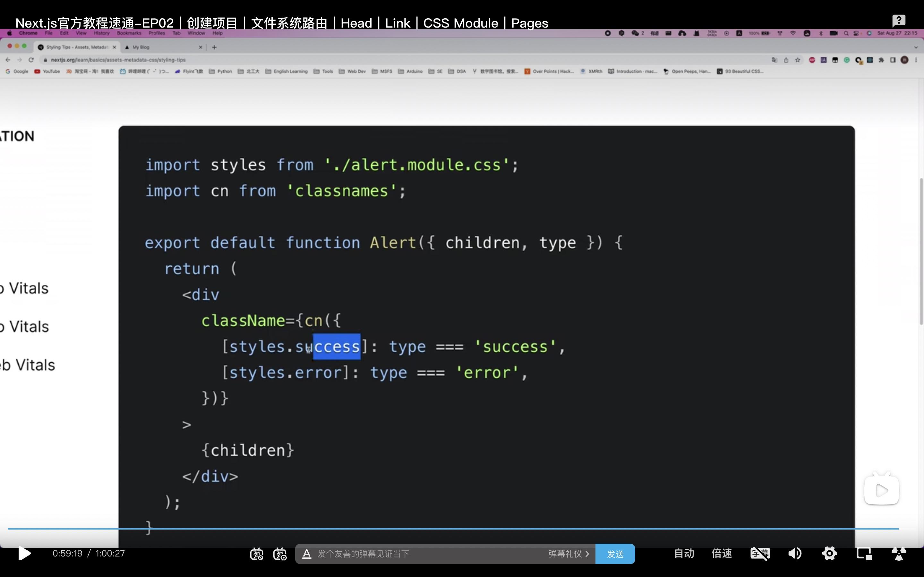The image size is (924, 577).
Task: Toggle the subtitle (字幕) button
Action: click(x=760, y=553)
